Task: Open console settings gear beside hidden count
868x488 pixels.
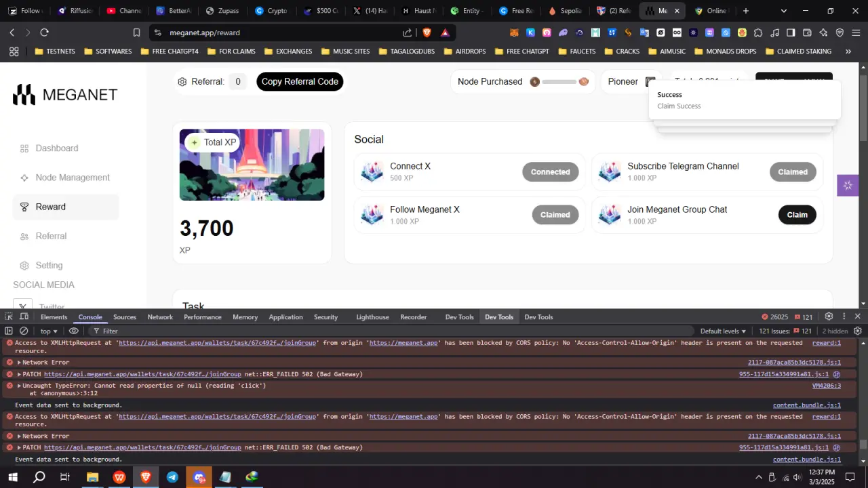Action: click(x=858, y=331)
